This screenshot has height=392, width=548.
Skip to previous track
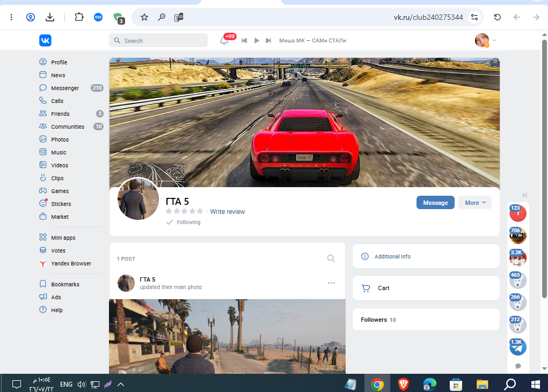coord(244,41)
